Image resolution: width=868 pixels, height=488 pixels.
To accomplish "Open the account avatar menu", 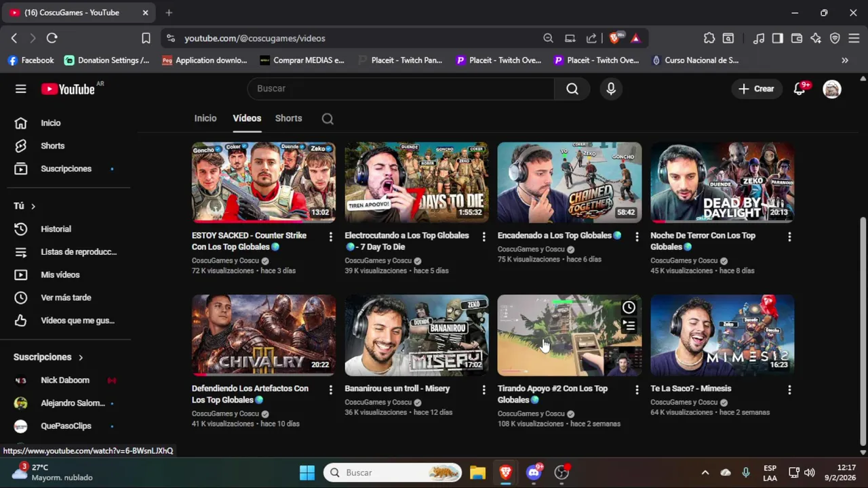I will point(832,89).
